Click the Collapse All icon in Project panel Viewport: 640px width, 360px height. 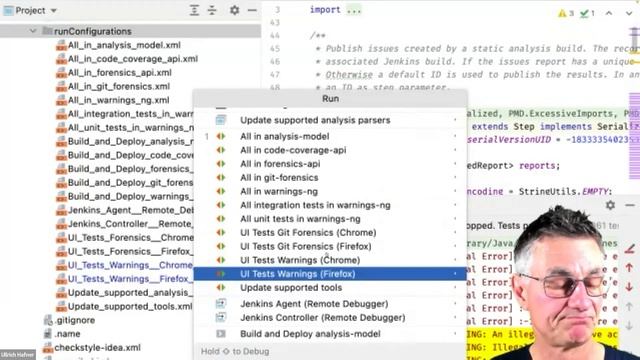coord(212,11)
